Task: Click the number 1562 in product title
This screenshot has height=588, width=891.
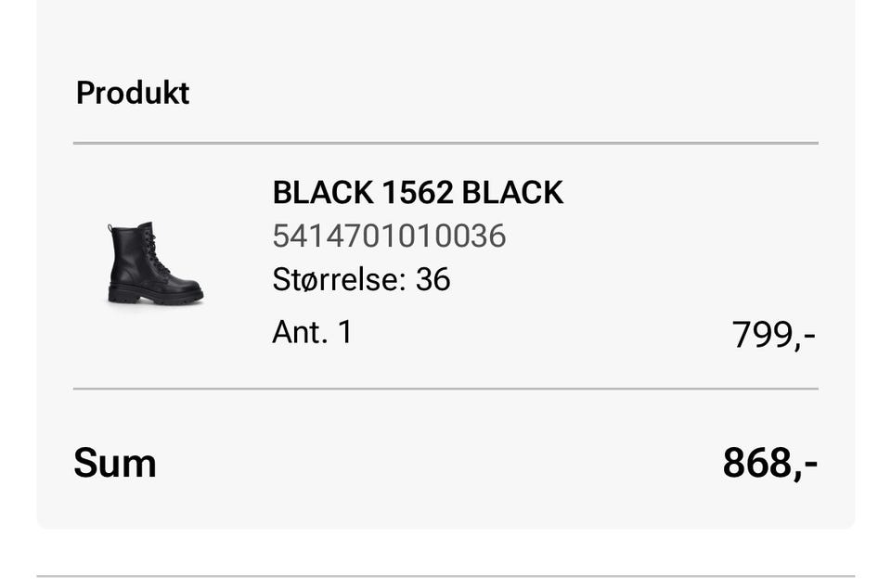Action: coord(417,193)
